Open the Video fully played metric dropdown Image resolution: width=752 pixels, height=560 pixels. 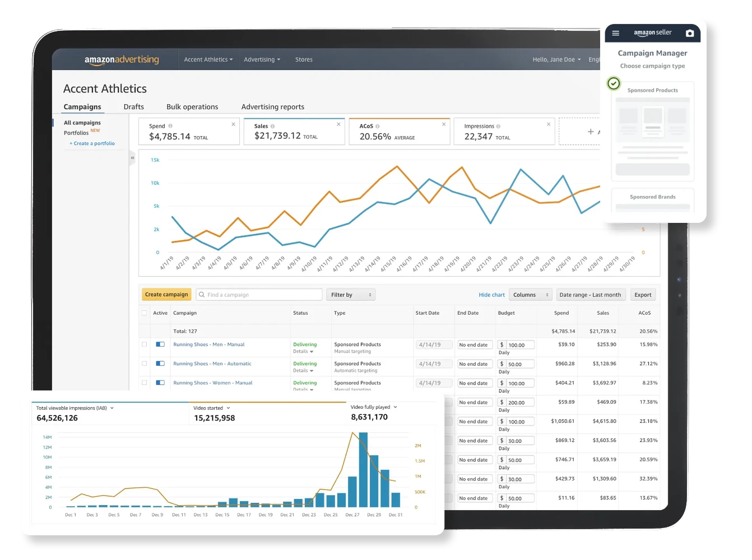pyautogui.click(x=374, y=407)
